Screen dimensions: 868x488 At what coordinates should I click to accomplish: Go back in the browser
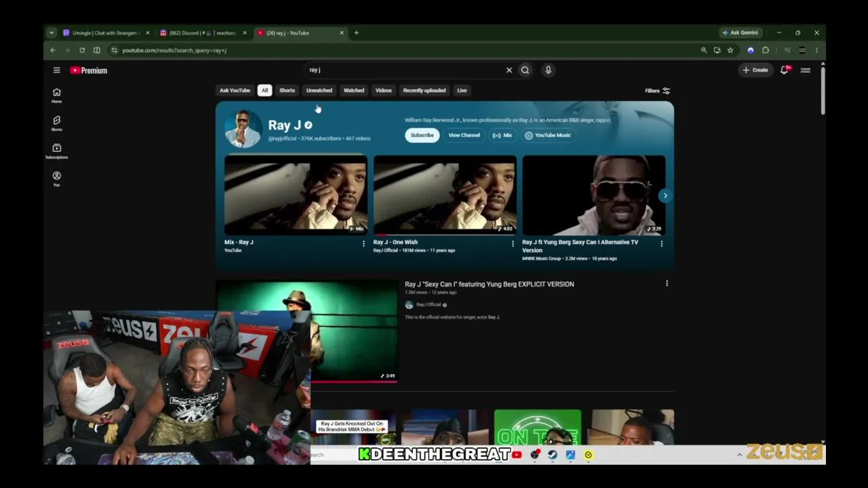[53, 50]
